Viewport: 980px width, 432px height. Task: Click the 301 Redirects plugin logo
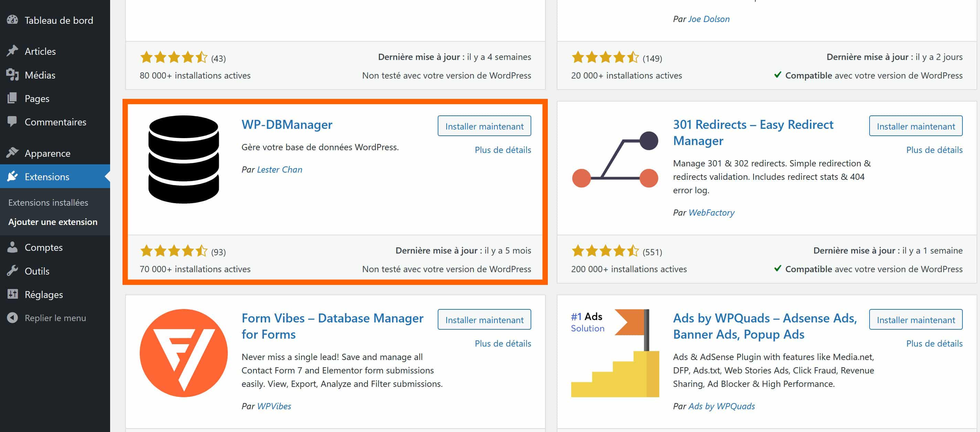point(615,159)
